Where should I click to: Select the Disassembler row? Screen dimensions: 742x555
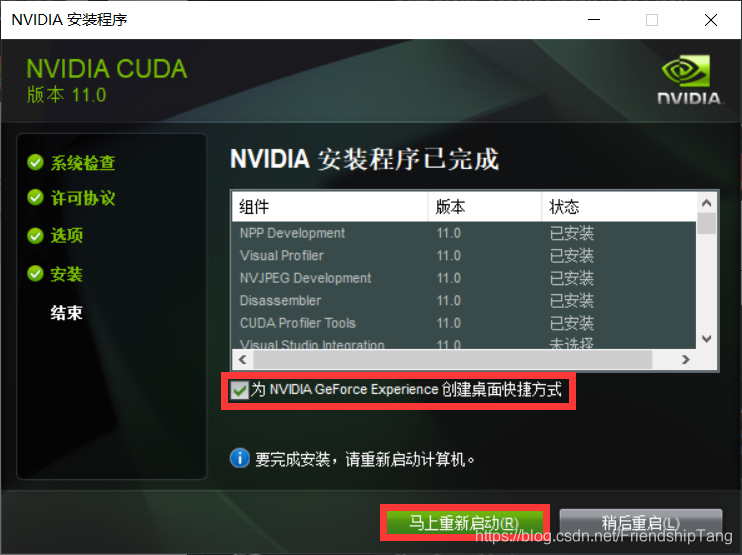point(464,300)
